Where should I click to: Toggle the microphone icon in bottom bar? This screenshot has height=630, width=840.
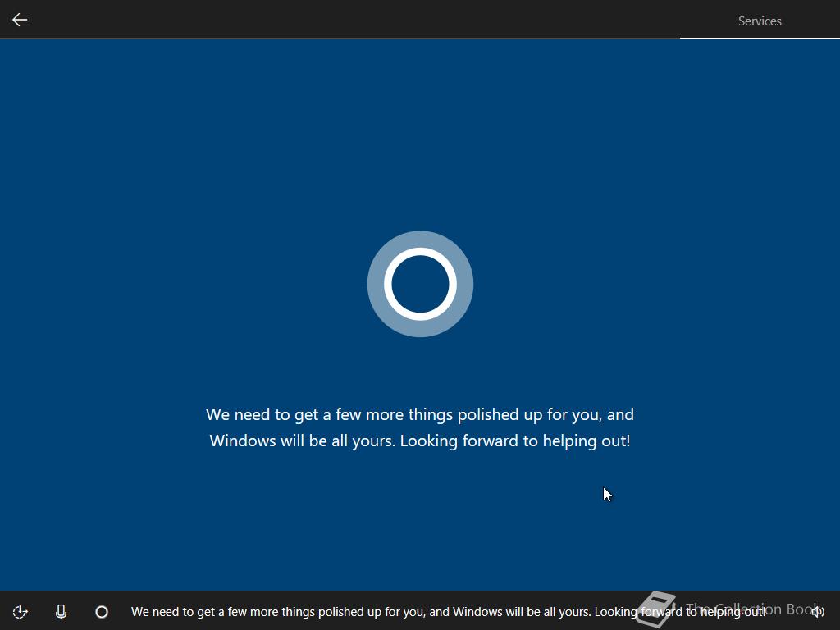[x=61, y=612]
